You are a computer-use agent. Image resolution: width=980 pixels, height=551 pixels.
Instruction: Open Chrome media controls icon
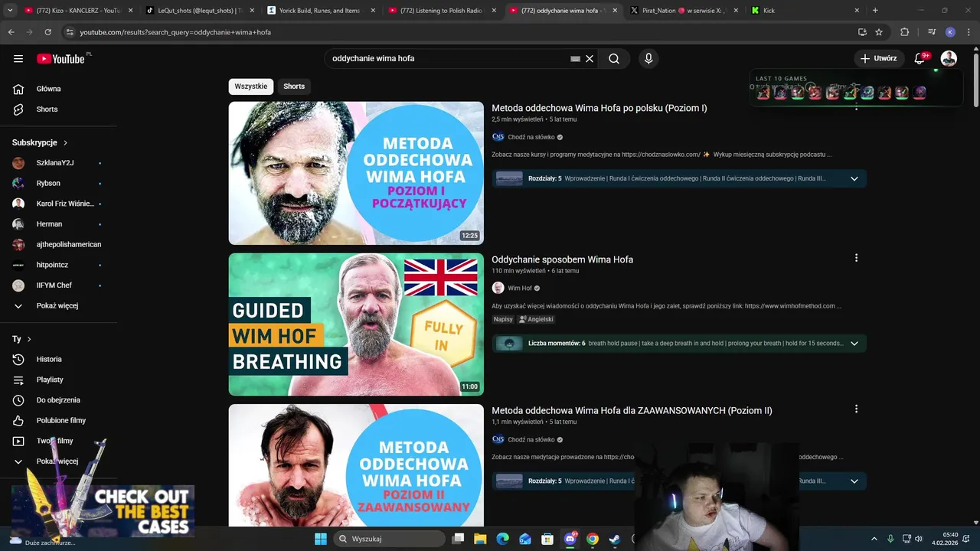click(932, 32)
